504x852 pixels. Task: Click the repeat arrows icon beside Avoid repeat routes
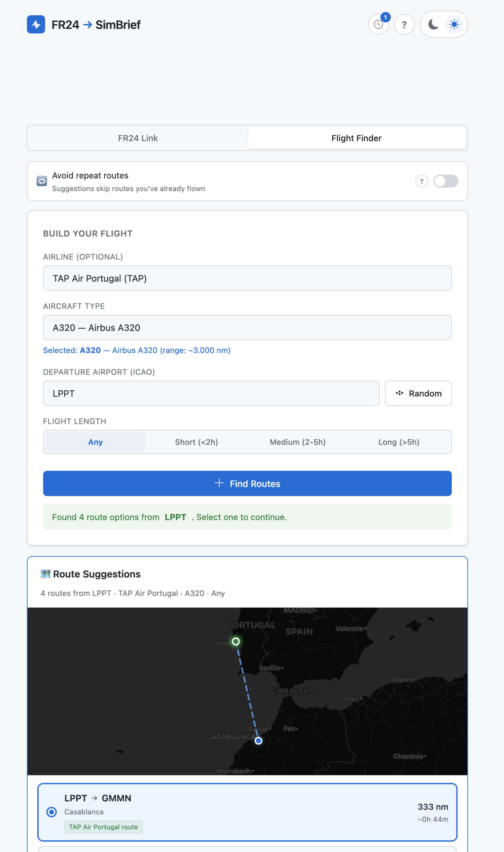pyautogui.click(x=42, y=181)
